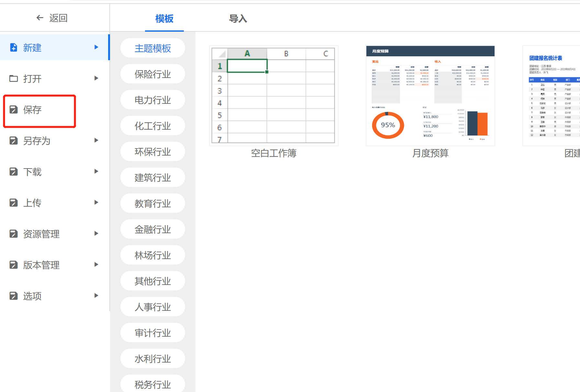Image resolution: width=580 pixels, height=392 pixels.
Task: Expand the 版本管理 submenu arrow
Action: 96,265
